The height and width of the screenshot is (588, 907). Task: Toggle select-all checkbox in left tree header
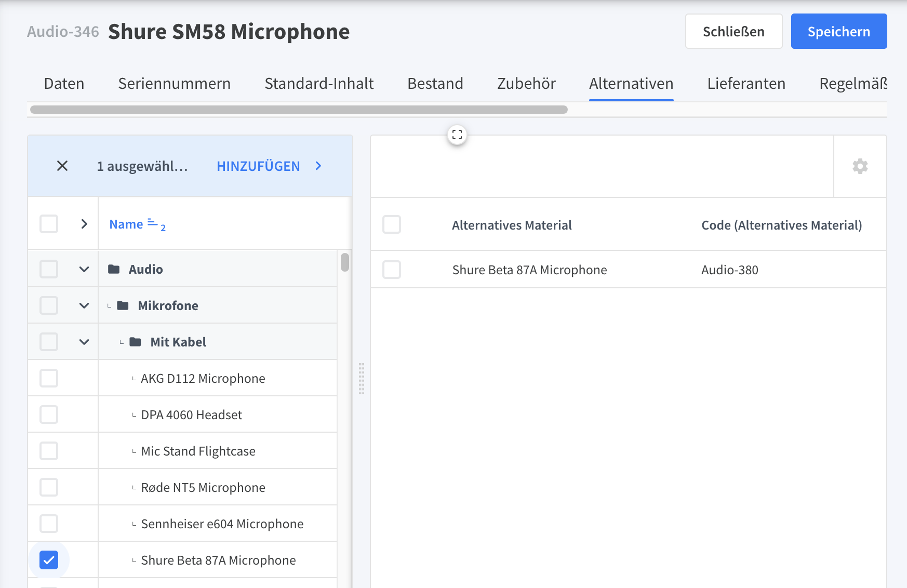point(49,224)
